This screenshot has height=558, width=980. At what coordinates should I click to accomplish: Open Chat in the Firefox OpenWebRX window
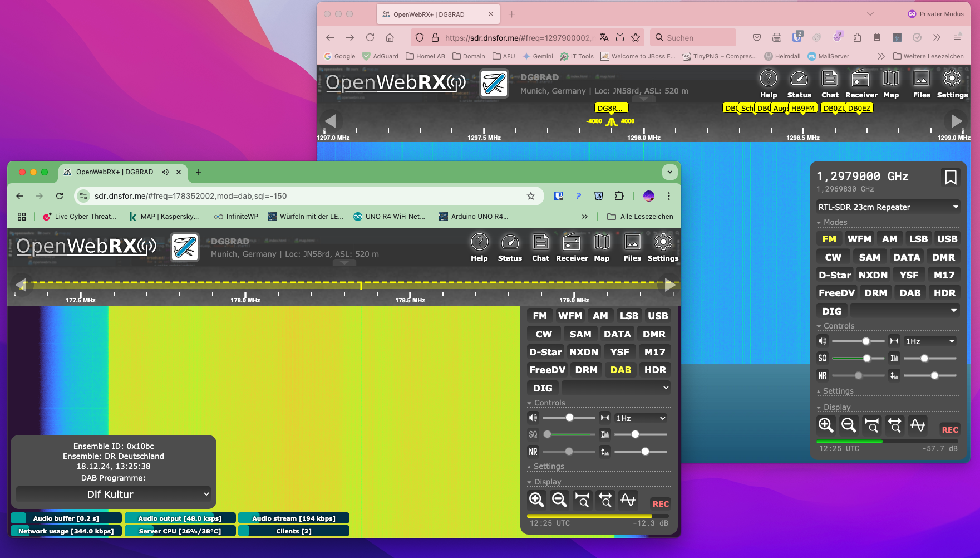(830, 85)
